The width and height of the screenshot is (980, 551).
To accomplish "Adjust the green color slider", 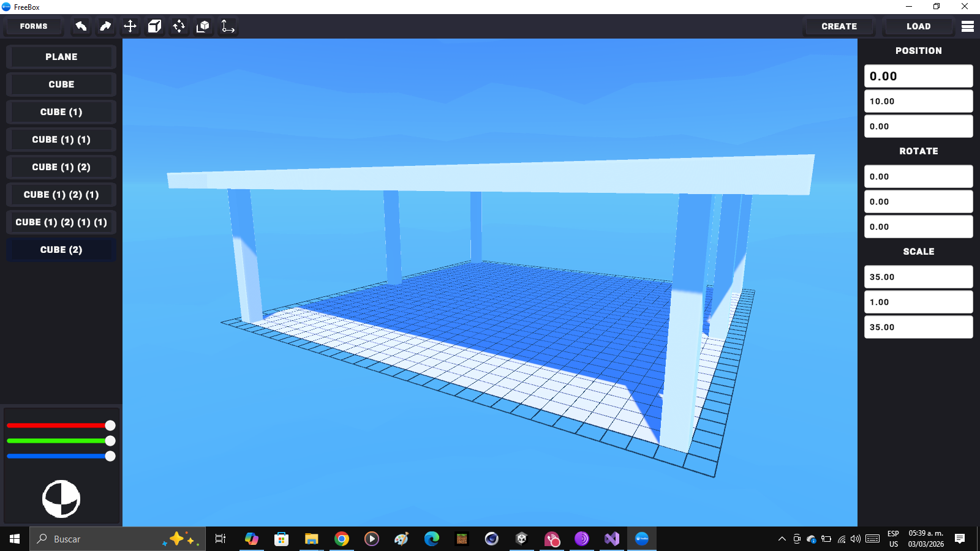I will (x=61, y=441).
